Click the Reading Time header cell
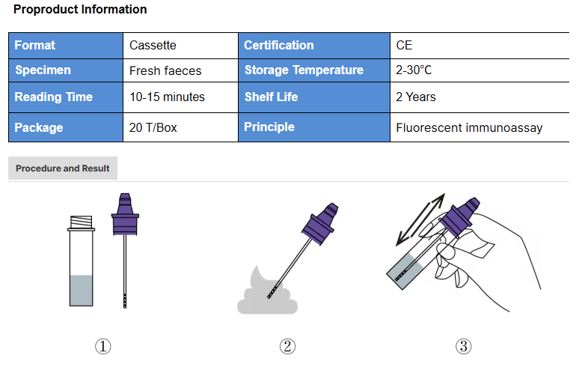Image resolution: width=588 pixels, height=382 pixels. point(66,97)
